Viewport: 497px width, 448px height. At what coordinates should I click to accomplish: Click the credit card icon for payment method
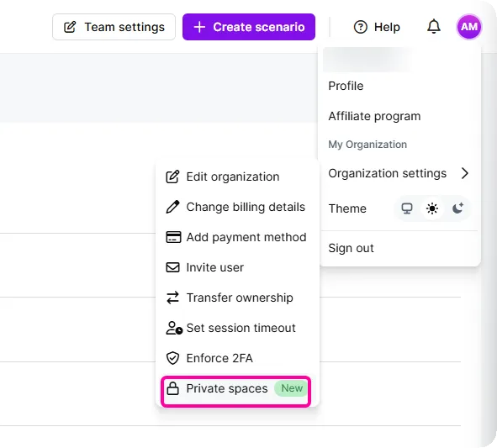(173, 237)
